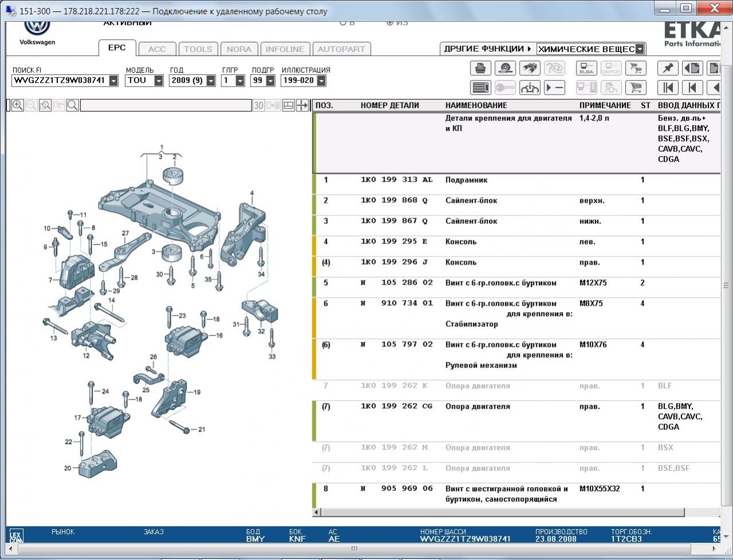Print the current parts catalog page

480,68
